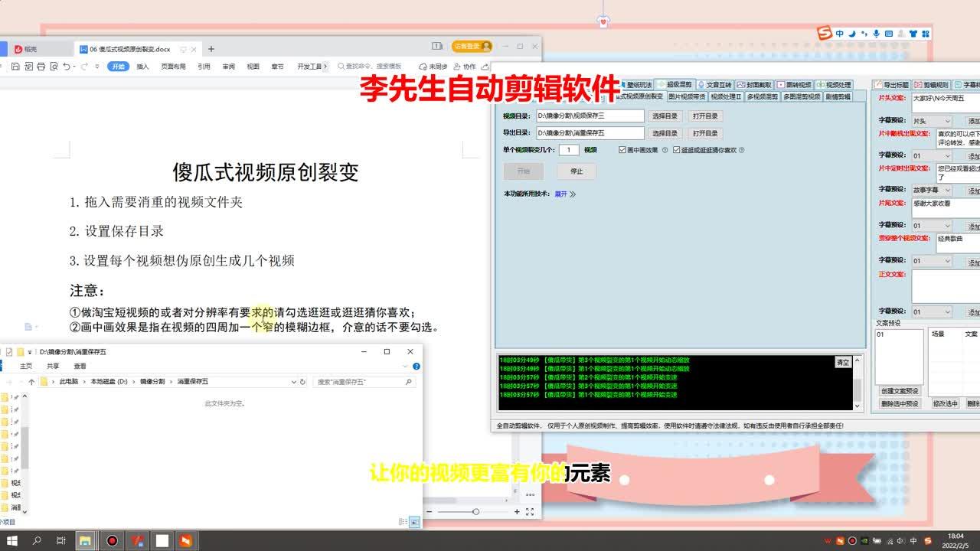The image size is (980, 551).
Task: Open the 审阅 ribbon tab
Action: pos(228,67)
